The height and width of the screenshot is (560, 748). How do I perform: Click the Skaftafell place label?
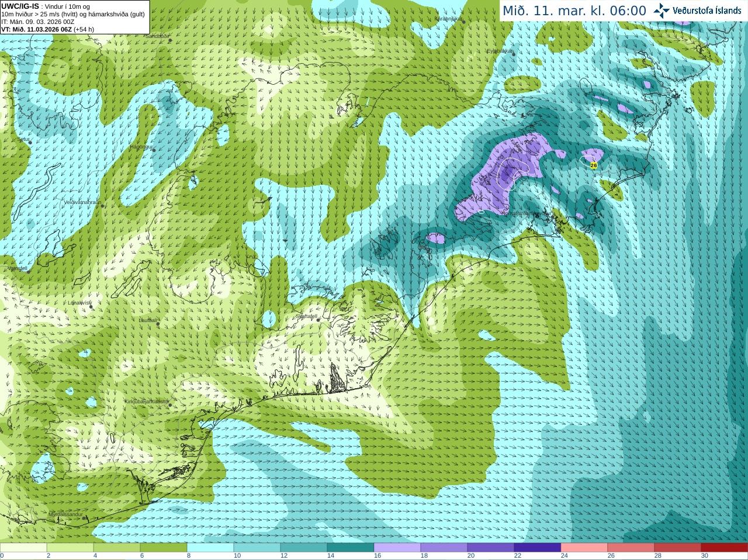point(306,316)
